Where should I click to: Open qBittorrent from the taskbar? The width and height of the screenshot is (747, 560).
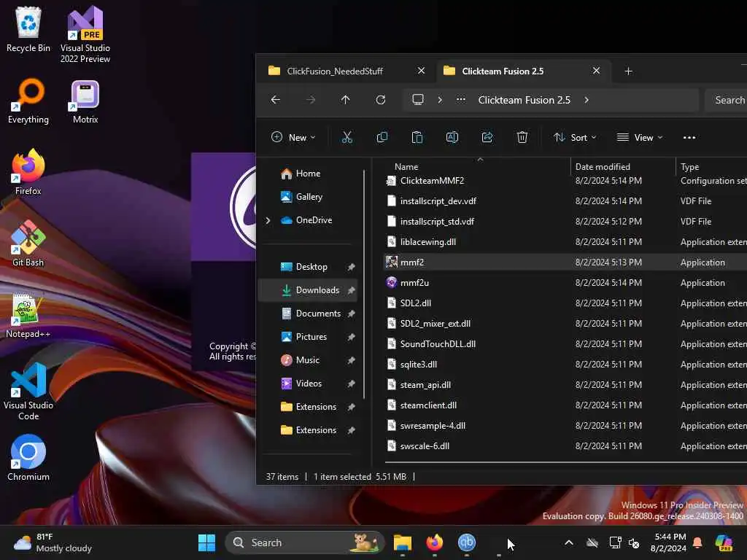[x=466, y=542]
